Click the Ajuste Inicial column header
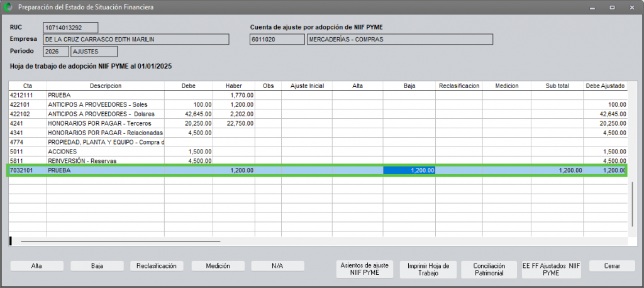The width and height of the screenshot is (644, 288). click(307, 86)
